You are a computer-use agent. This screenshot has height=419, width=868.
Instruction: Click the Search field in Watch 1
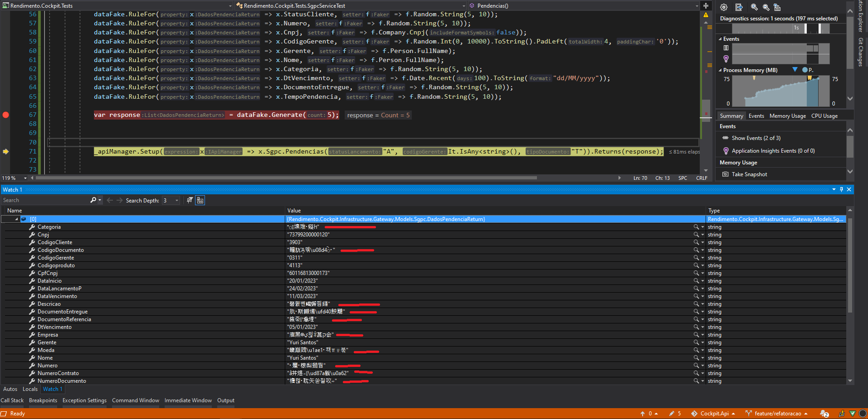(x=45, y=200)
